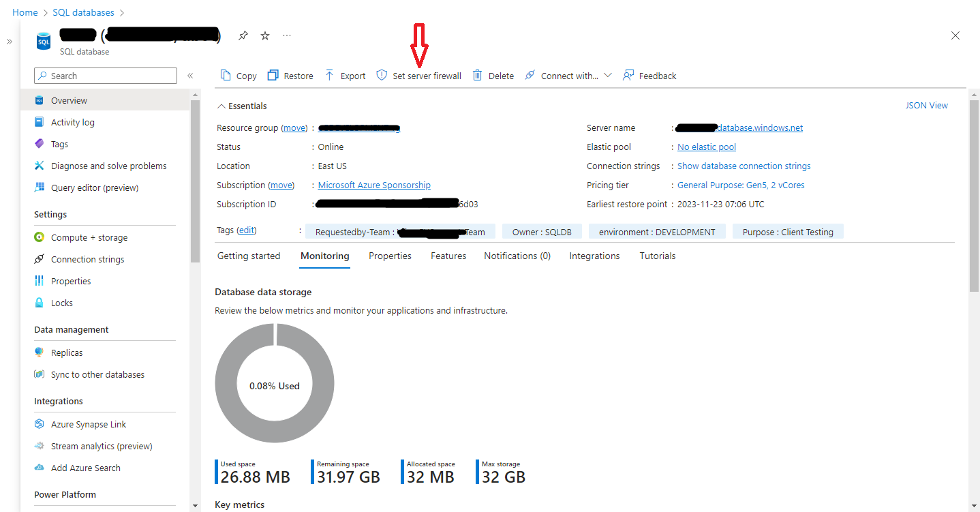Collapse the sidebar with double chevron
980x512 pixels.
pos(190,76)
